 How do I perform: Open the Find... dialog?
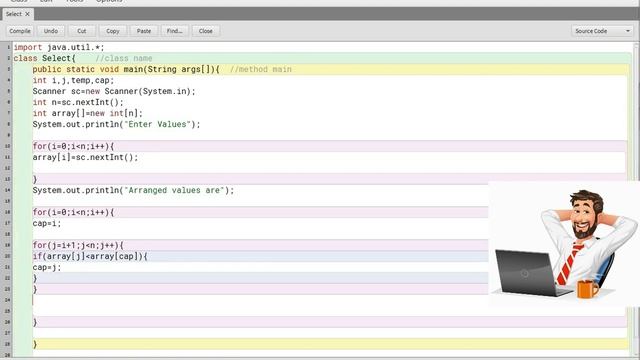[175, 31]
